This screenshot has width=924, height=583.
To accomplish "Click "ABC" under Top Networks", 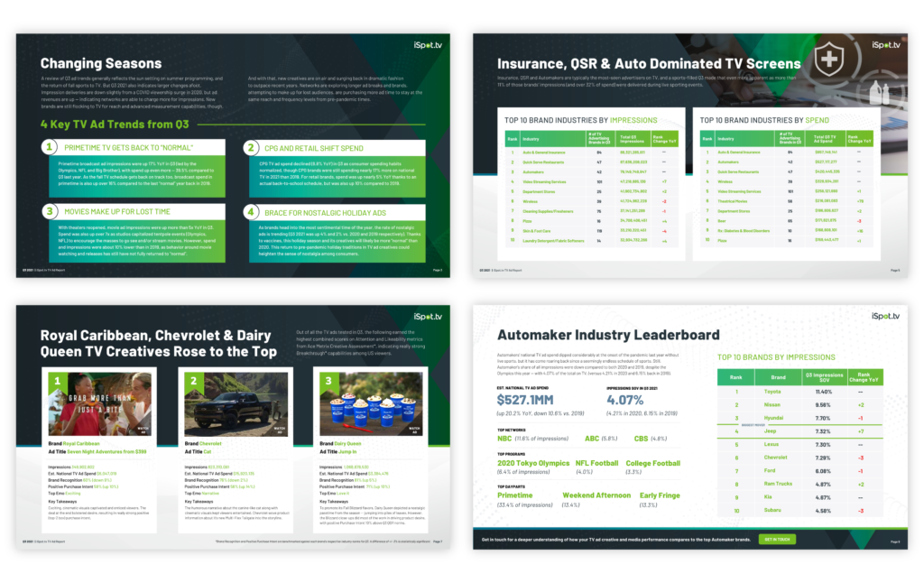I will 592,439.
